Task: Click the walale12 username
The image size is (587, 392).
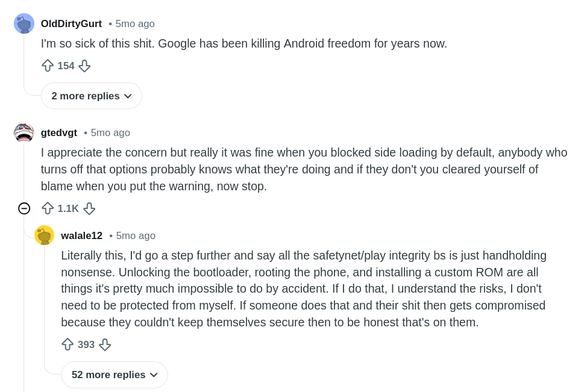Action: (81, 235)
